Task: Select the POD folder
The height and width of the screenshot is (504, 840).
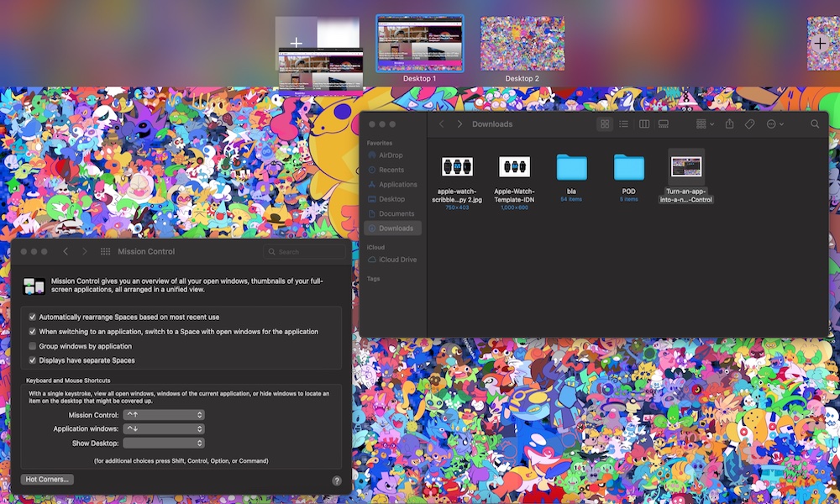Action: pyautogui.click(x=629, y=177)
